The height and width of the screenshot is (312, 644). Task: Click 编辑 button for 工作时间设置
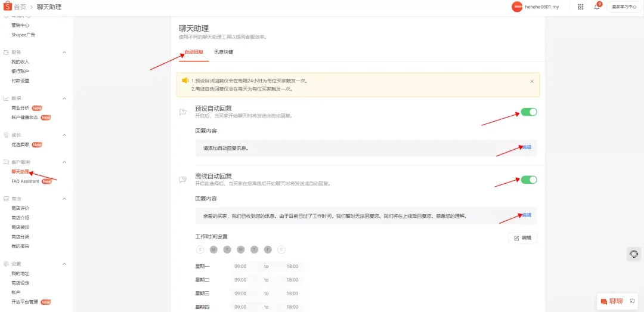click(522, 238)
